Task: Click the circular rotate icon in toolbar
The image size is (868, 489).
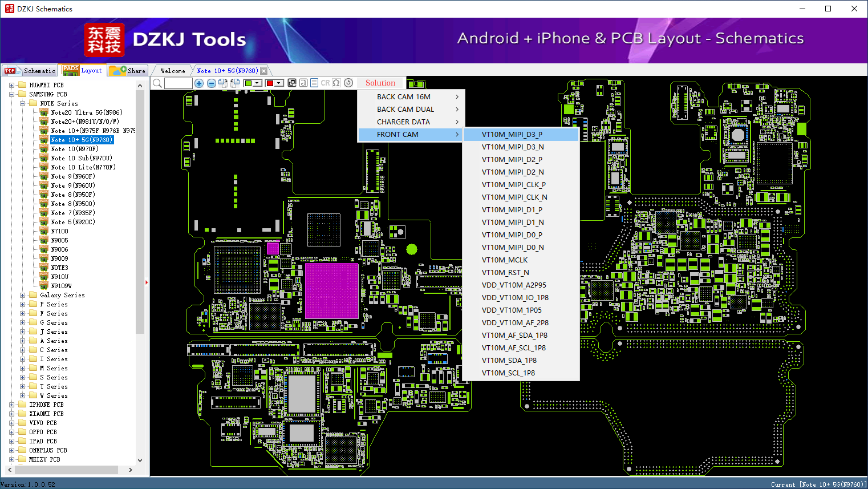Action: pos(348,83)
